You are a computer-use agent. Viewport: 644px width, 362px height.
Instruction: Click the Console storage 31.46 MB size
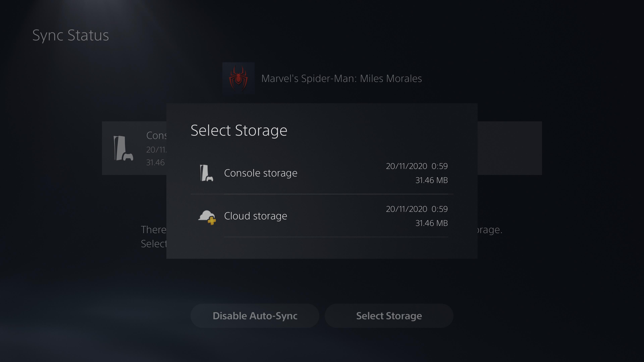click(x=431, y=180)
